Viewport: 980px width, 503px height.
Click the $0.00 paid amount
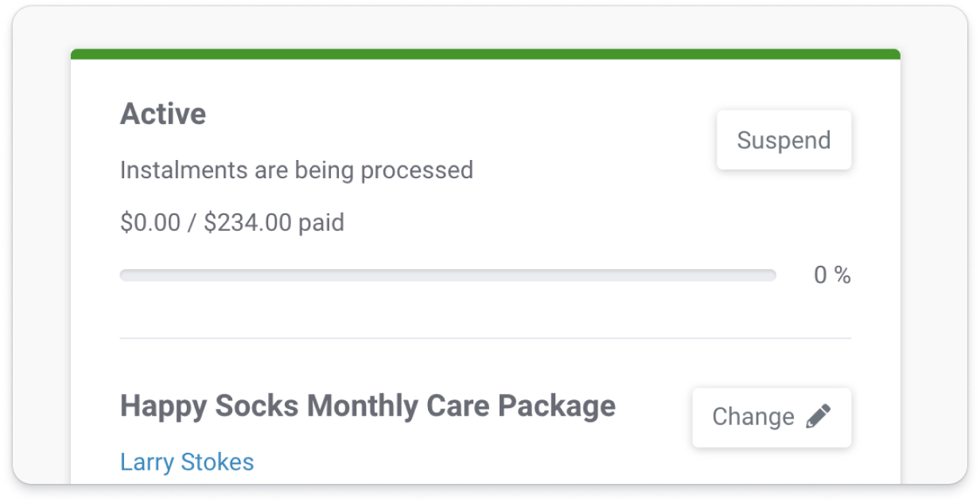point(150,223)
